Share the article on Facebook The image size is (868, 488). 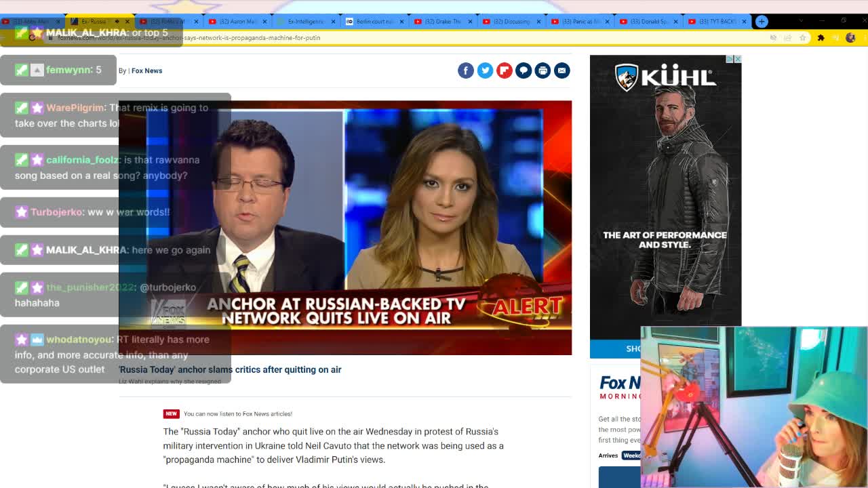coord(465,70)
